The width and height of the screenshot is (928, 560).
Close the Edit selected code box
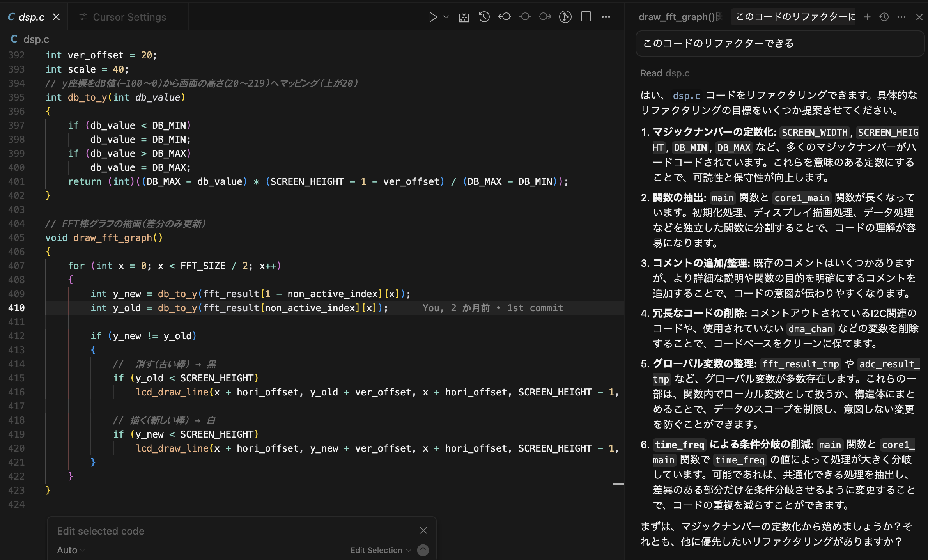click(423, 530)
